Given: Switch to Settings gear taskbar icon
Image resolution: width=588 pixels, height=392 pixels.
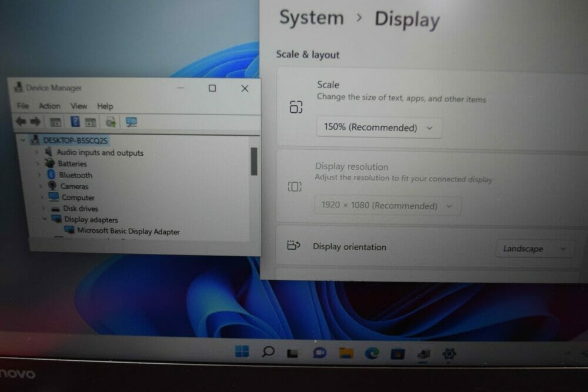Looking at the screenshot, I should 449,353.
